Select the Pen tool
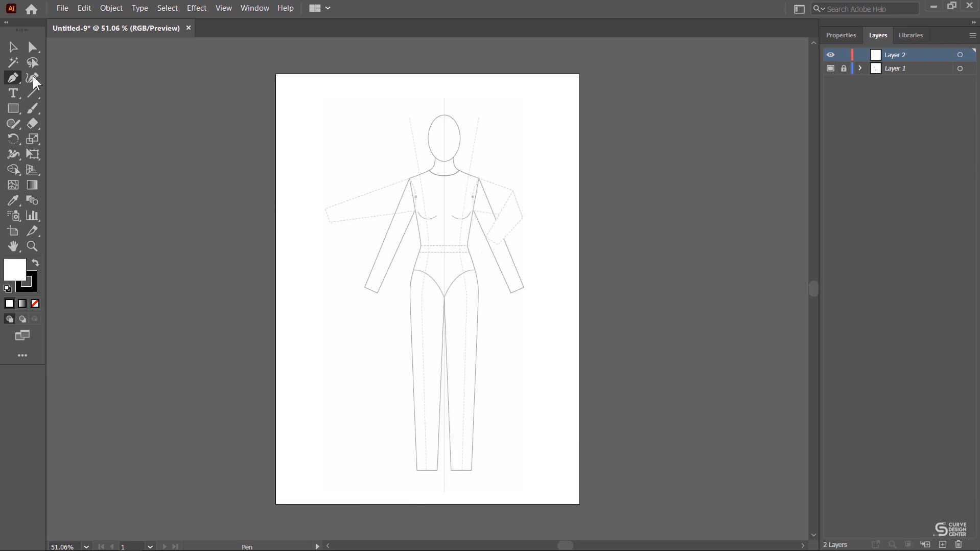The image size is (980, 551). click(x=13, y=78)
